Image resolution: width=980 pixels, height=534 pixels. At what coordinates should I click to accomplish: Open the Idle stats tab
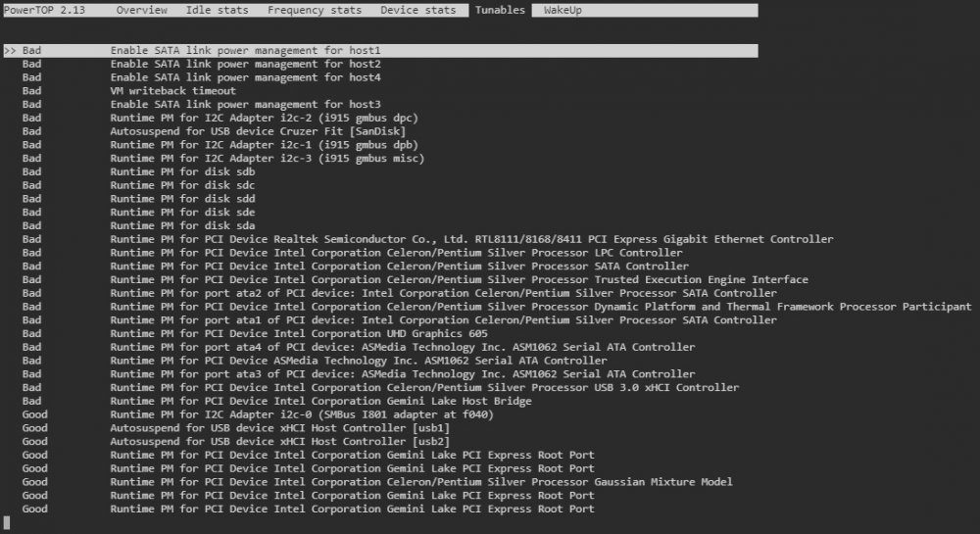click(x=217, y=10)
